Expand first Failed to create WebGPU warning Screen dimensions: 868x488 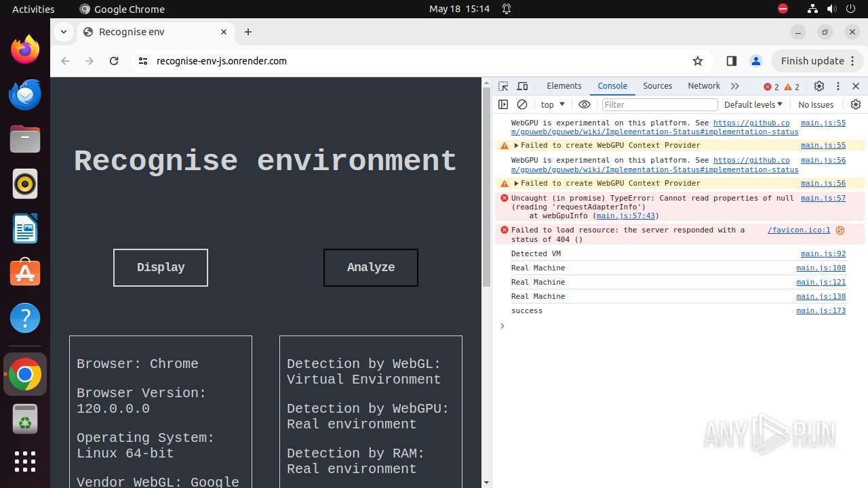pyautogui.click(x=516, y=146)
